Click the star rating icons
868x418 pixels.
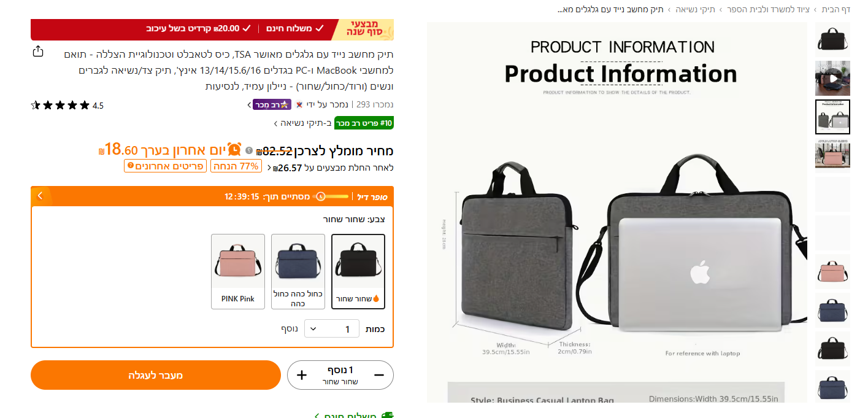(x=60, y=105)
